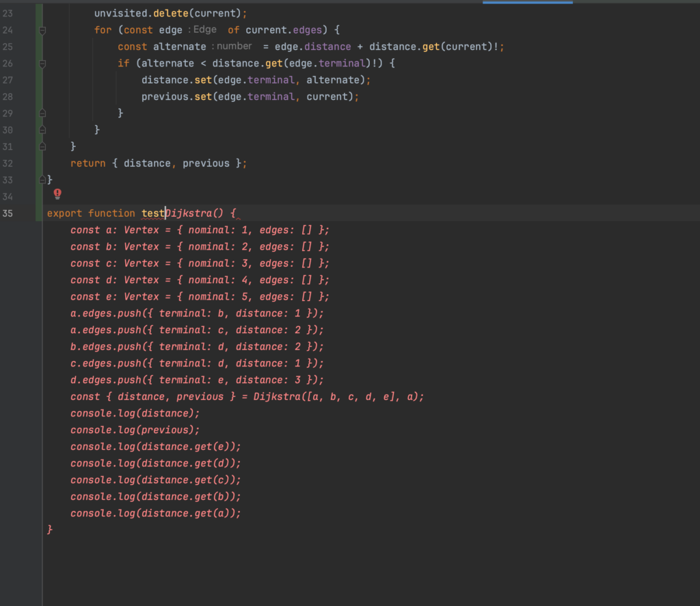Screen dimensions: 700x606
Task: Click fold end marker on line 33
Action: 42,179
